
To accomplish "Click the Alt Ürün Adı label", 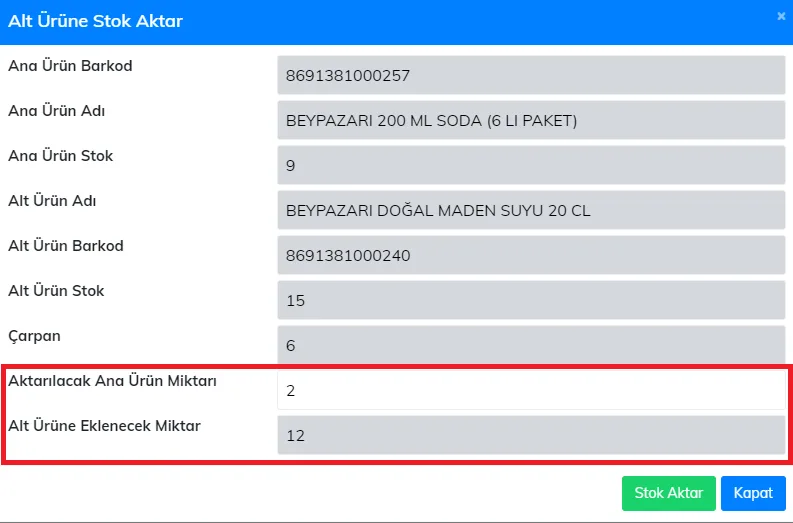I will coord(52,201).
